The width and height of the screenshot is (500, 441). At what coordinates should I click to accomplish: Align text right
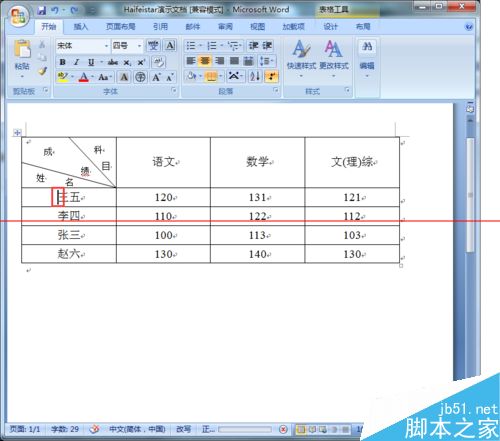[219, 61]
